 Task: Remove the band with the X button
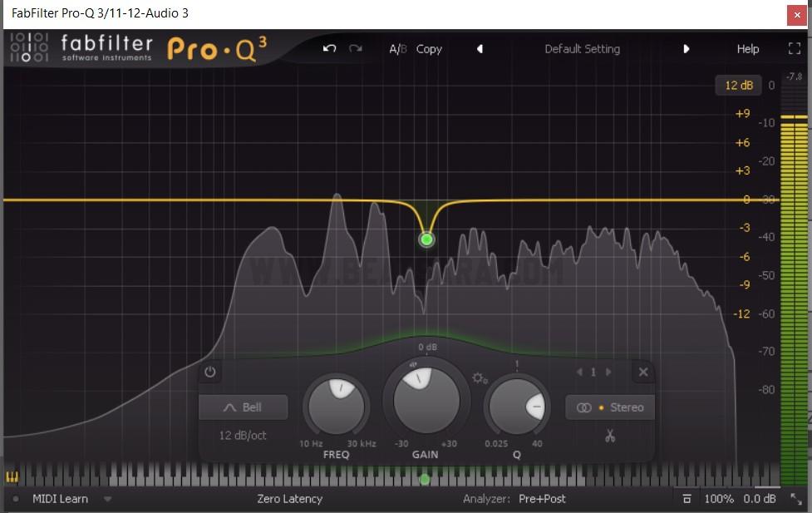pos(642,372)
